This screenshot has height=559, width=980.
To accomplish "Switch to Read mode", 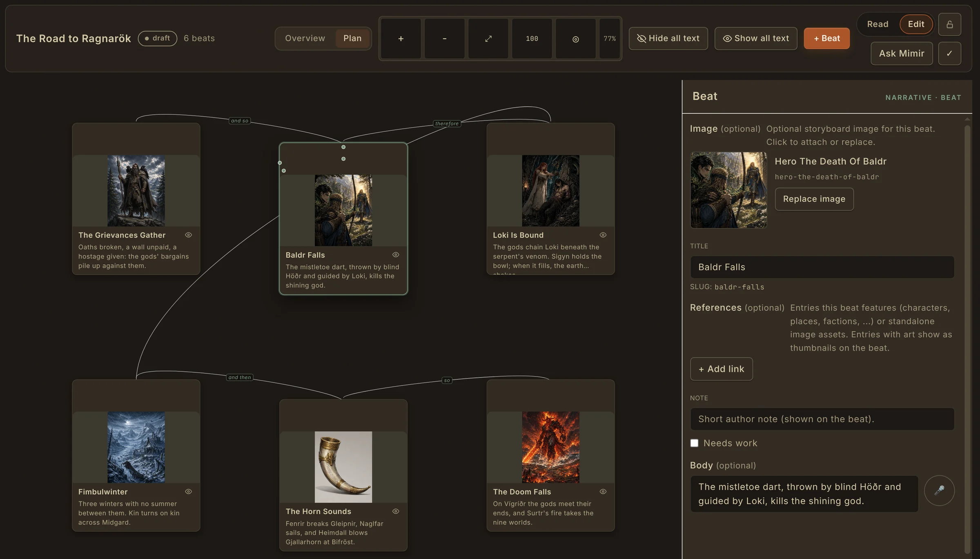I will [878, 24].
